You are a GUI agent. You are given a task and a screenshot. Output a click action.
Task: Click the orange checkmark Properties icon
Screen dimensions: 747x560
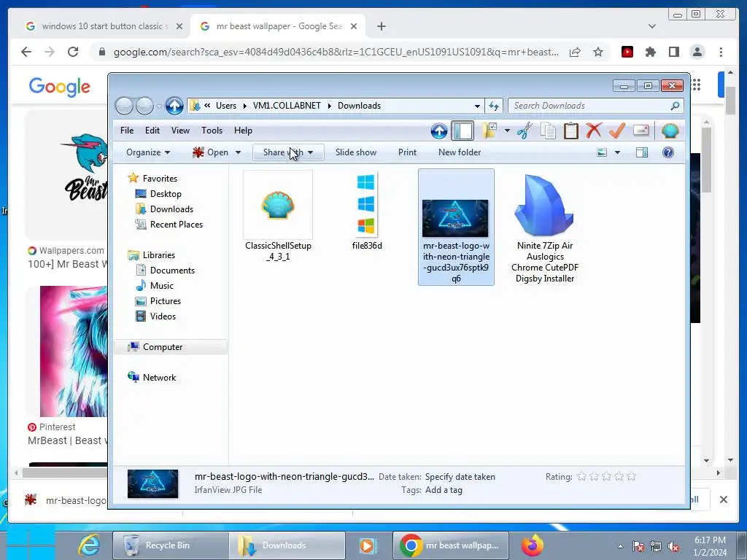pyautogui.click(x=617, y=131)
